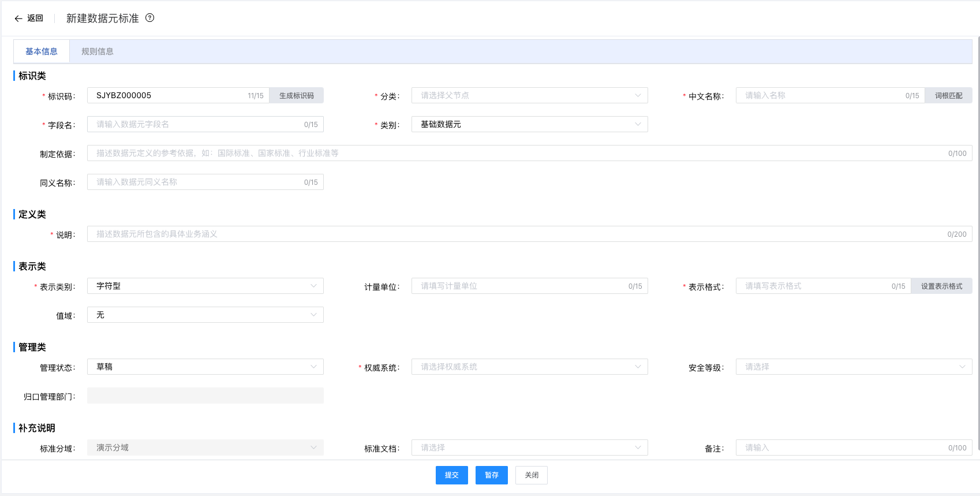Expand the 值域 dropdown
Screen dimensions: 980x496
pos(205,315)
